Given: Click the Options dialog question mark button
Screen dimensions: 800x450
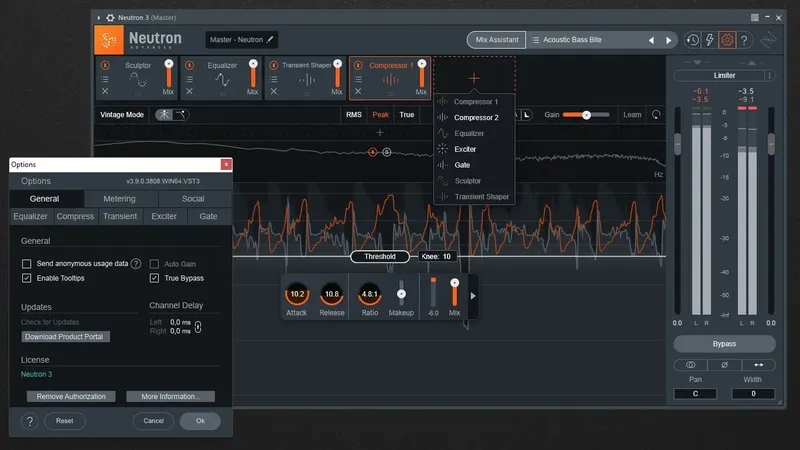Looking at the screenshot, I should click(x=30, y=421).
